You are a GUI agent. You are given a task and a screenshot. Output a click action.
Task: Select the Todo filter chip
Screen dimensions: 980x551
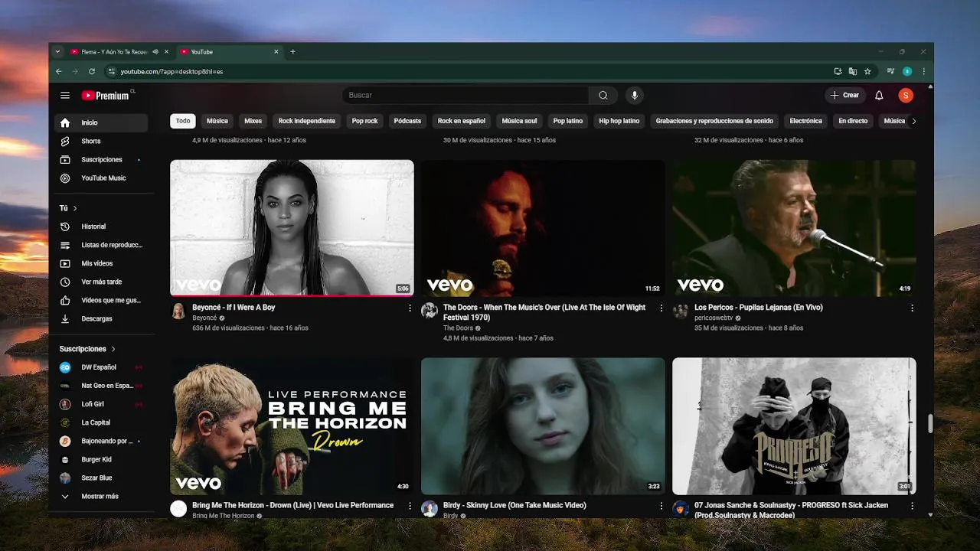183,121
